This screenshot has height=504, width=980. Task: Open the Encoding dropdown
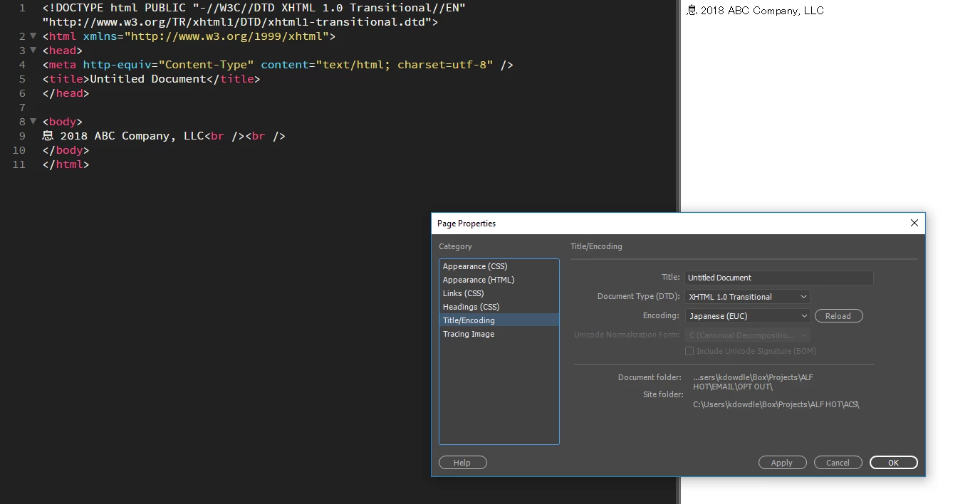(747, 316)
